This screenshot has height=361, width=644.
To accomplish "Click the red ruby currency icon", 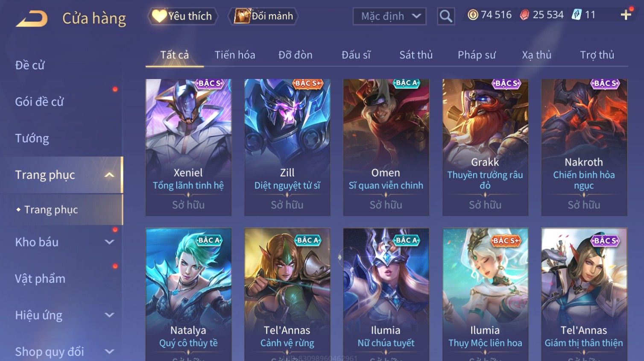I will [524, 15].
